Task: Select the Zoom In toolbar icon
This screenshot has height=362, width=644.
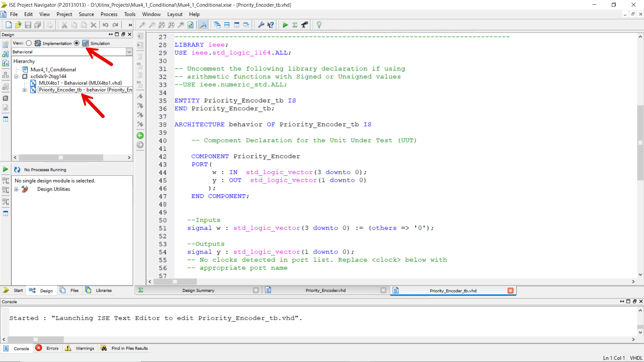Action: (x=143, y=24)
